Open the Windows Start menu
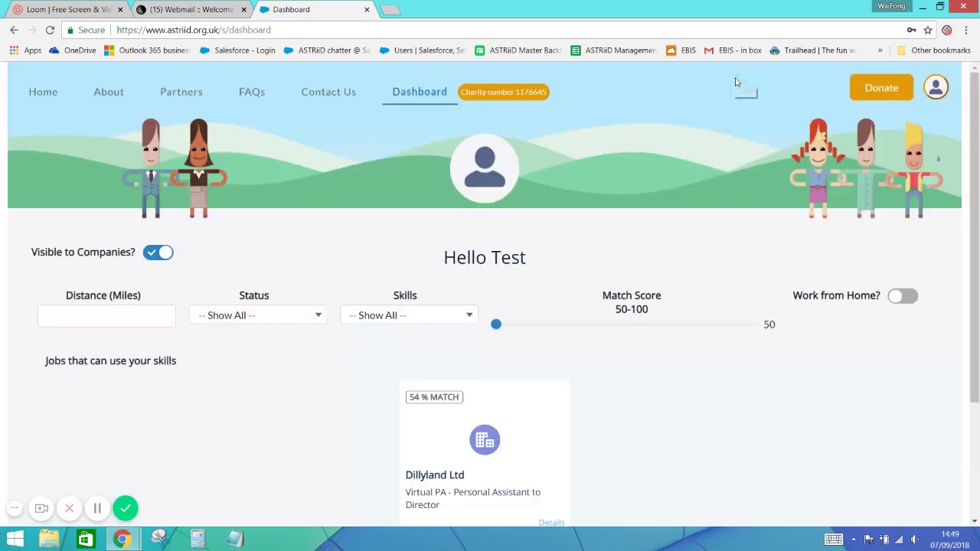This screenshot has width=980, height=551. [x=15, y=540]
